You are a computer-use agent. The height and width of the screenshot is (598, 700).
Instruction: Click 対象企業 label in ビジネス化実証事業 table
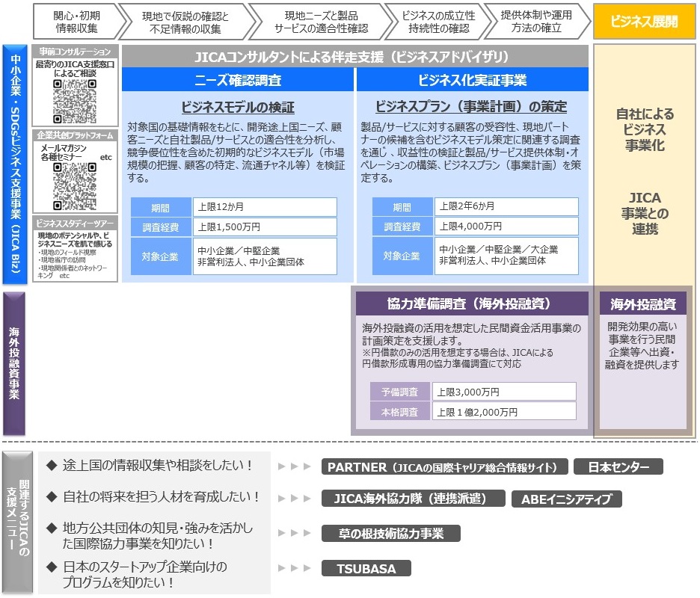(x=402, y=256)
